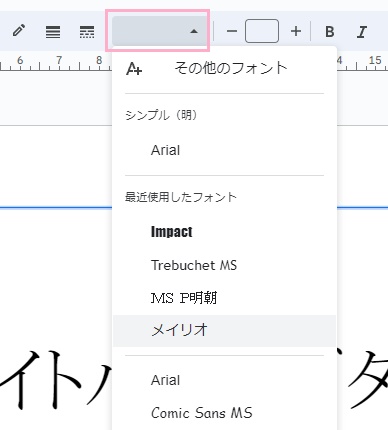Increase font size with plus button
Screen dimensions: 388x430
[296, 31]
